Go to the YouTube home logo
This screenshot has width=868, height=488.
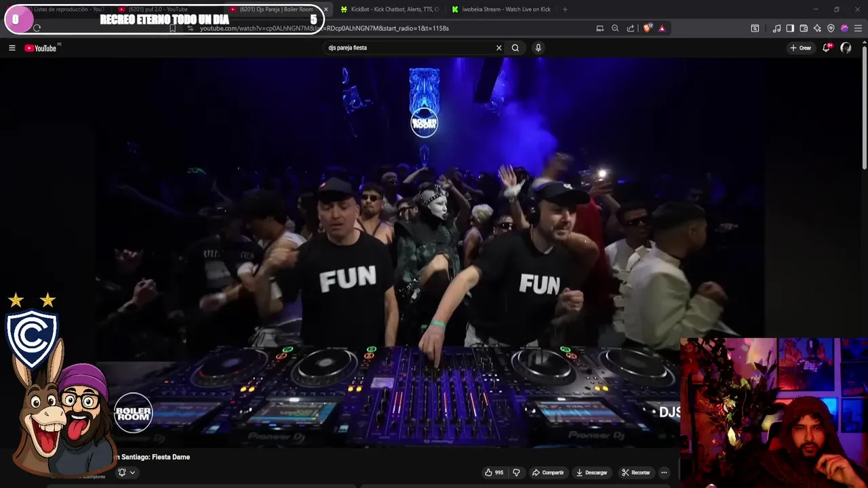click(42, 47)
